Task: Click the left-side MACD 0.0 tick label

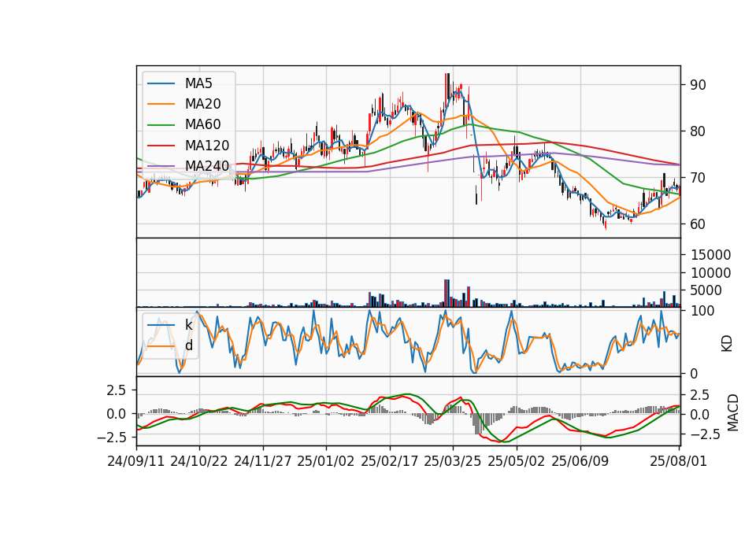Action: coord(117,414)
